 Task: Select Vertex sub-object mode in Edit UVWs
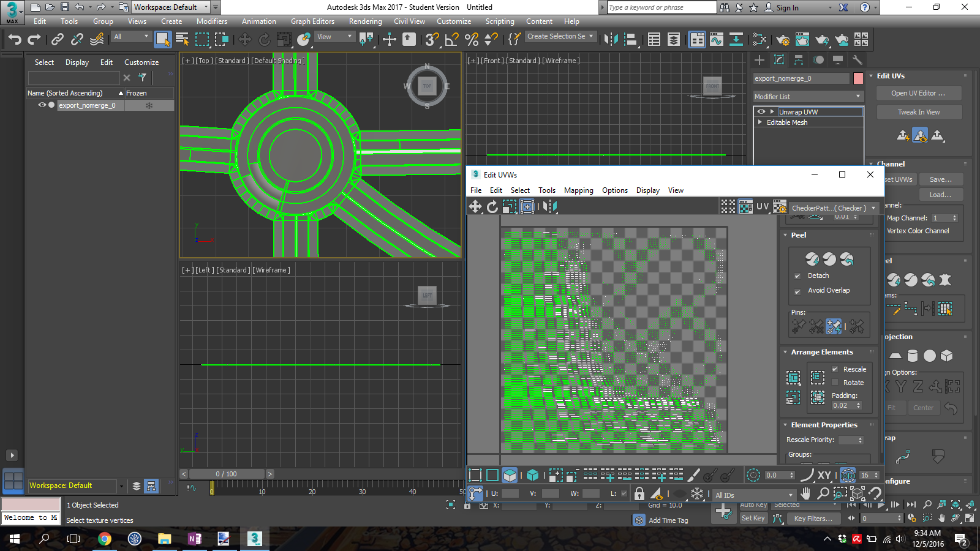475,475
